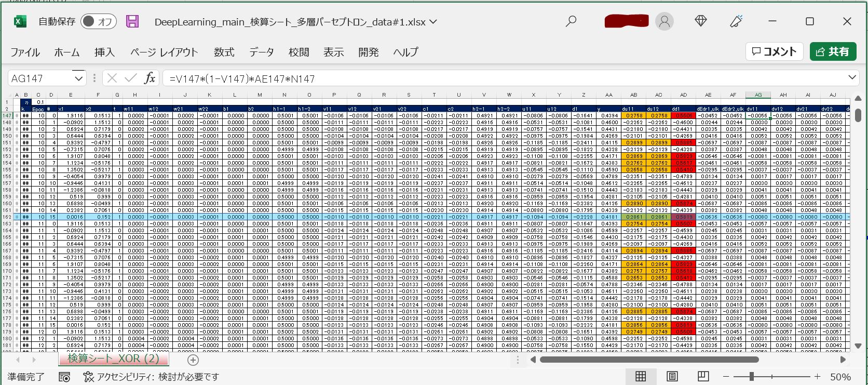Open the file name dropdown chevron

pos(433,22)
